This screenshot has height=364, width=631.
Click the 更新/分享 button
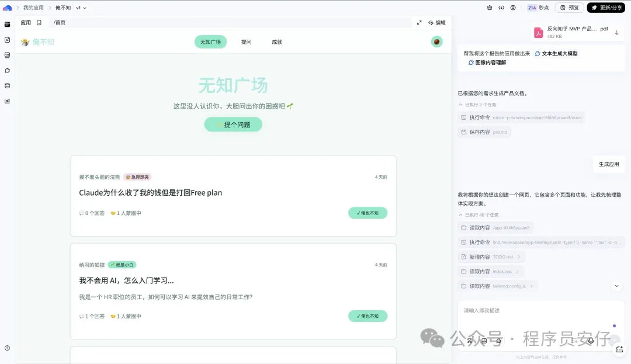pyautogui.click(x=606, y=8)
